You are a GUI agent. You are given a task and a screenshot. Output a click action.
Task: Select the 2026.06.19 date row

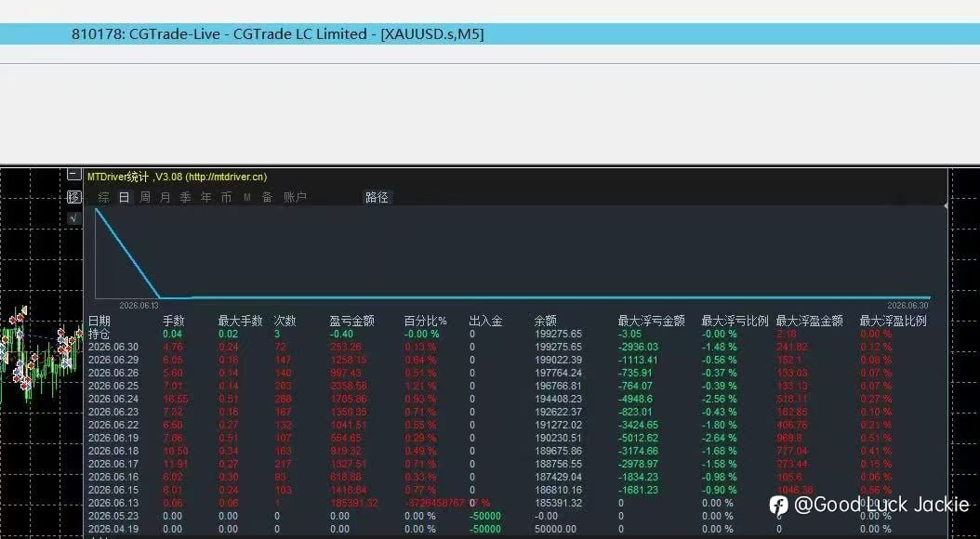[x=113, y=438]
